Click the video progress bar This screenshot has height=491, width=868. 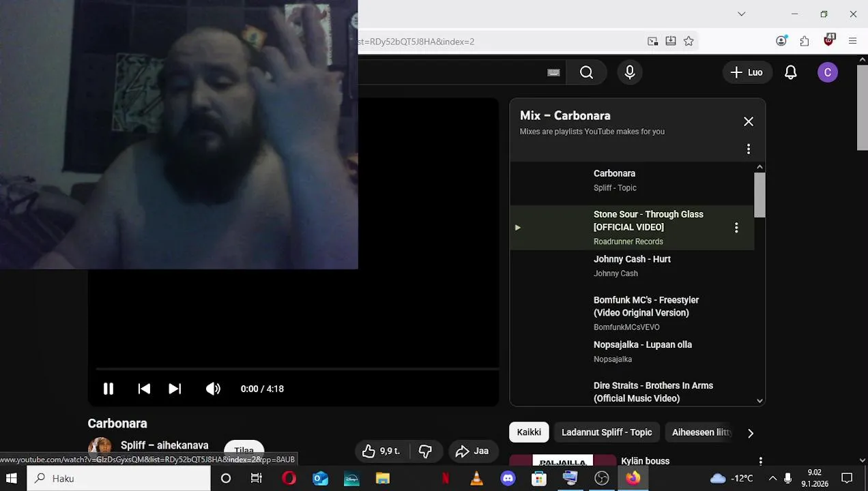[x=298, y=369]
